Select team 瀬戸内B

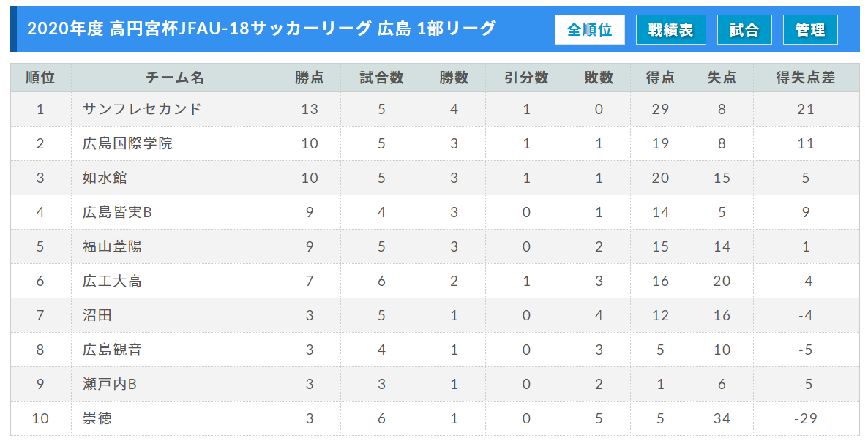pos(110,383)
